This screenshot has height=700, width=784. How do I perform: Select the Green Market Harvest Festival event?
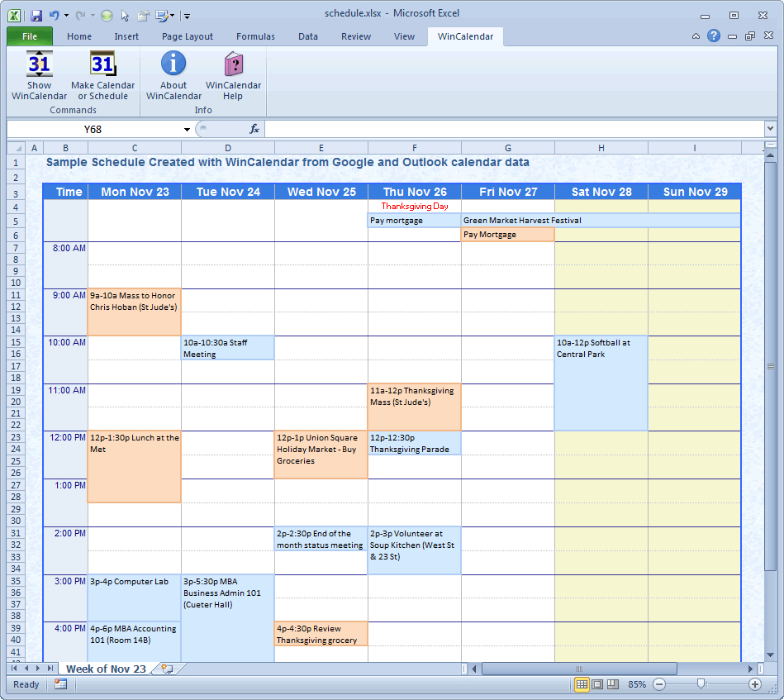pyautogui.click(x=601, y=220)
